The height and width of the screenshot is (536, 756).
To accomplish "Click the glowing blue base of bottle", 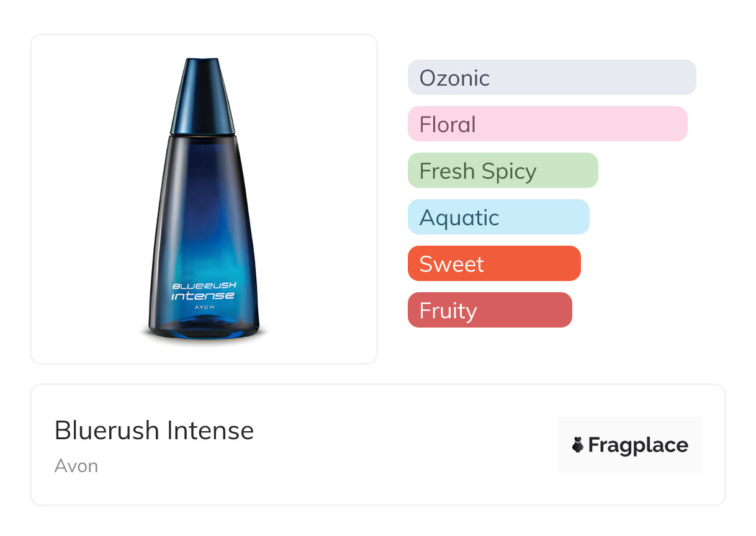I will 204,328.
